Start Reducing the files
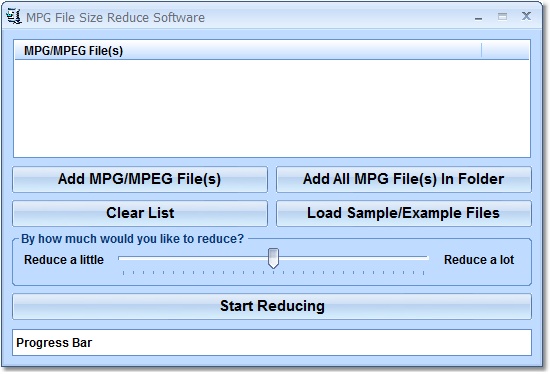550x374 pixels. (272, 306)
